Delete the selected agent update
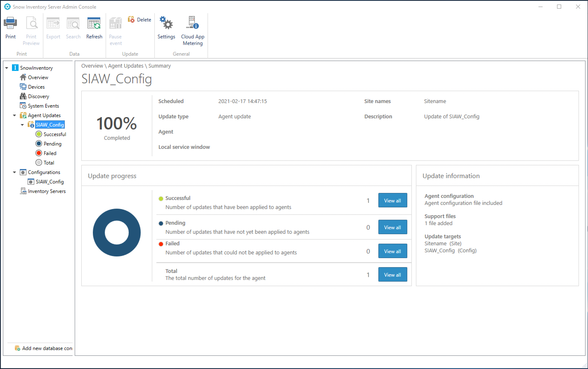588x369 pixels. [139, 20]
